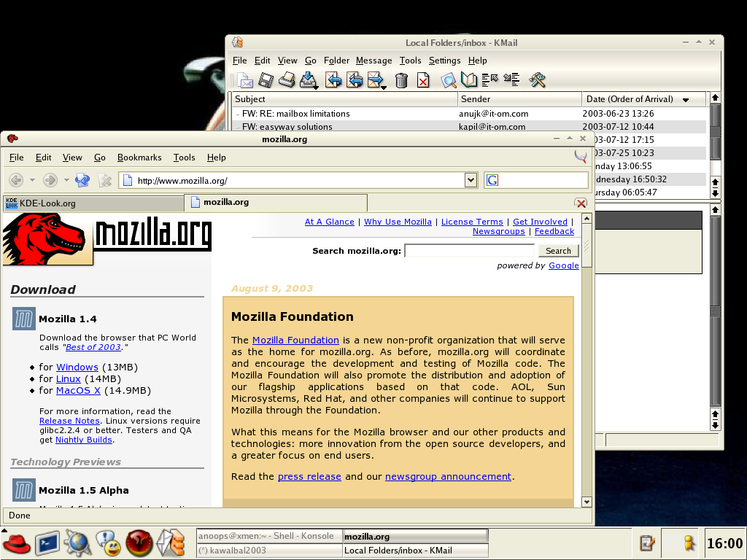Open the browser Tools menu
The width and height of the screenshot is (747, 560).
tap(184, 157)
